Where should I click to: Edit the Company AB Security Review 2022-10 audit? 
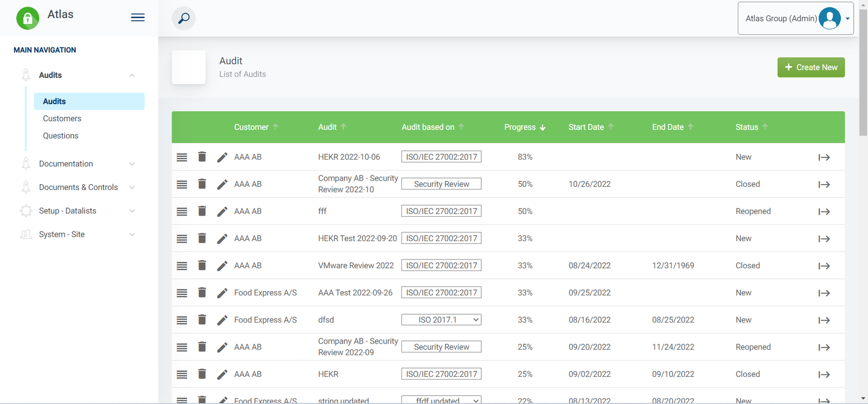(222, 184)
